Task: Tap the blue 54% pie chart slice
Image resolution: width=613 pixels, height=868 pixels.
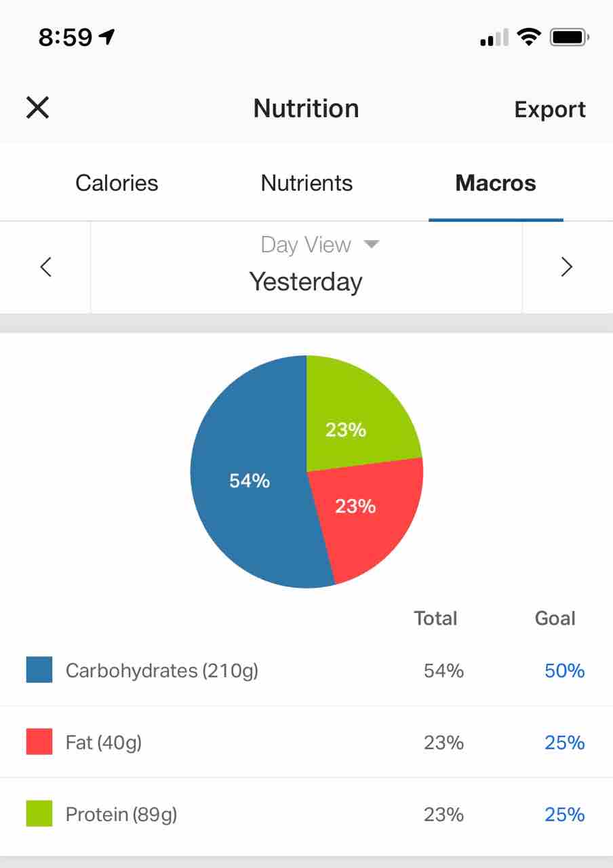Action: point(248,481)
